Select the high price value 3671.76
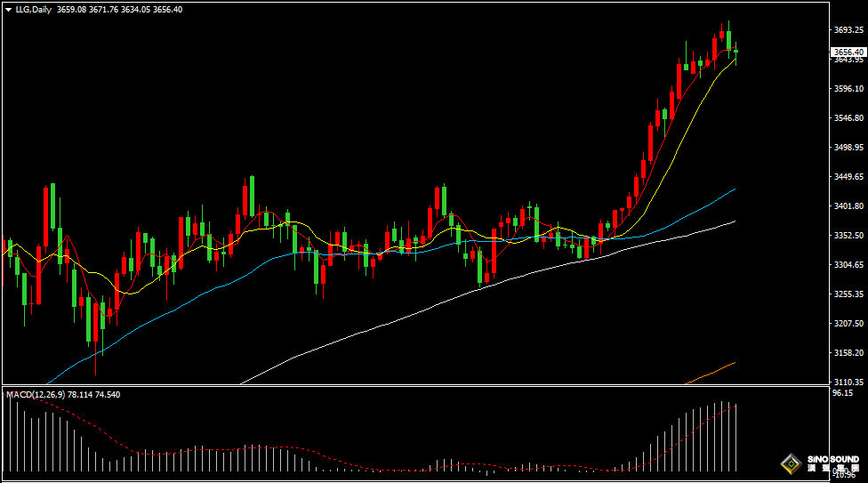868x483 pixels. click(x=103, y=10)
